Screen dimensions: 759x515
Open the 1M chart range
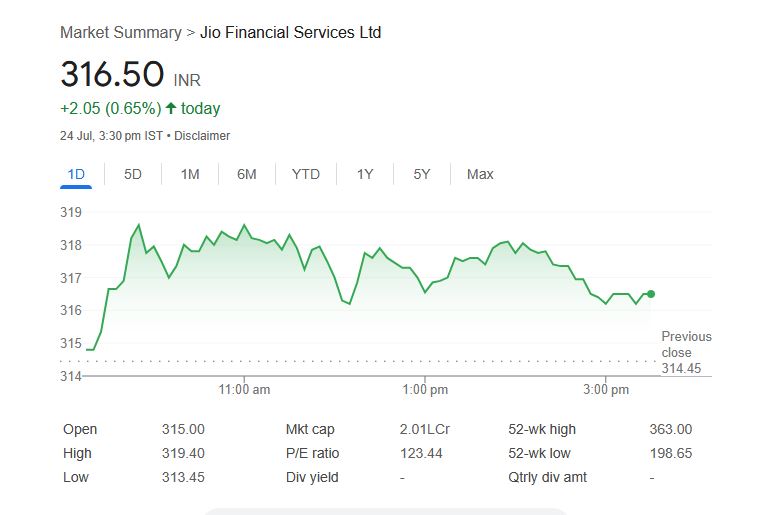(190, 174)
